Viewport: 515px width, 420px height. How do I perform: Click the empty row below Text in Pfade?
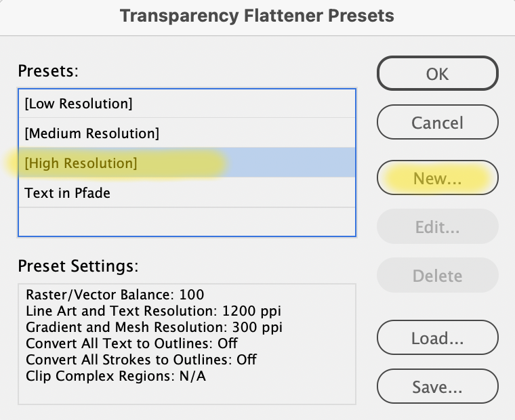(187, 222)
